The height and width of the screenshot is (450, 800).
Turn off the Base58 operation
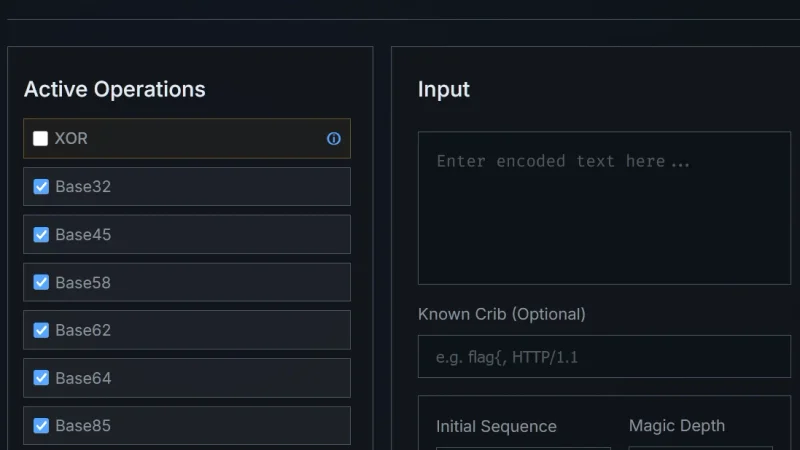[41, 282]
